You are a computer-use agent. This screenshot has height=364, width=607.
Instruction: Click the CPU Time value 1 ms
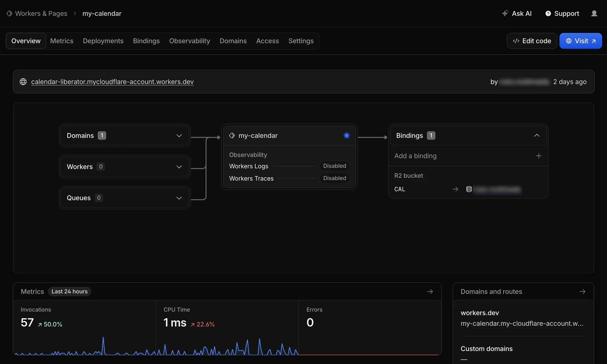[175, 322]
